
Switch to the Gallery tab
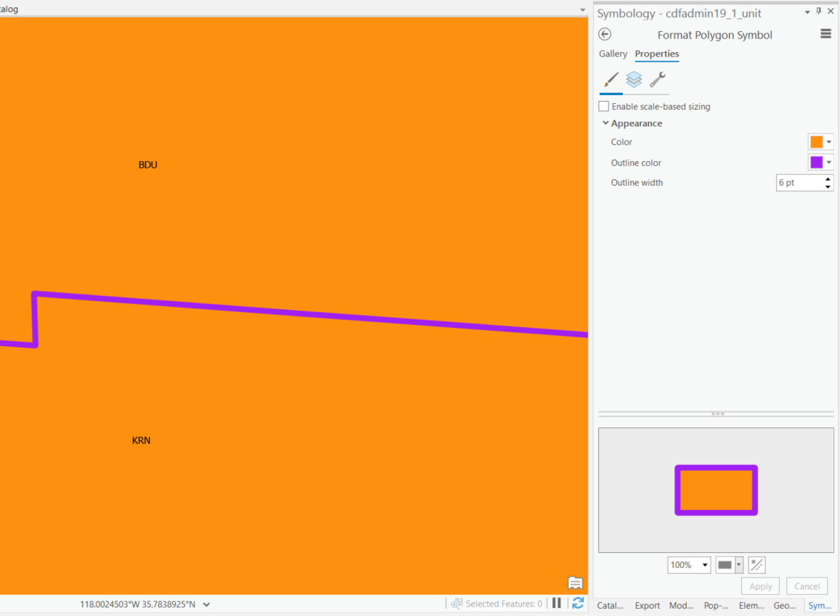pyautogui.click(x=613, y=54)
